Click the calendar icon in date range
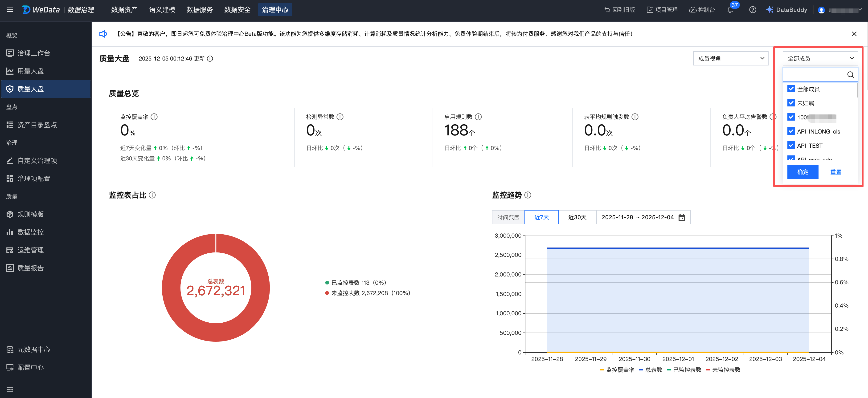The width and height of the screenshot is (868, 398). 682,218
